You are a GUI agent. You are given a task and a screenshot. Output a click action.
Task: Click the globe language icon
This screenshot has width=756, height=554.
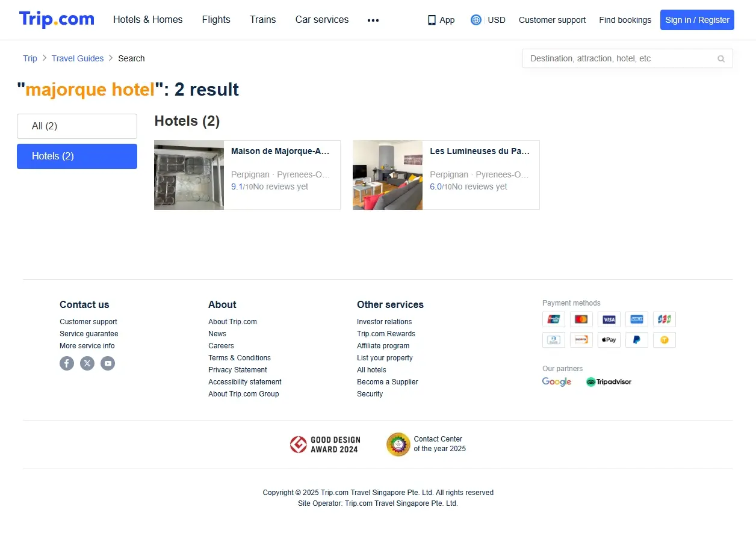pyautogui.click(x=476, y=20)
